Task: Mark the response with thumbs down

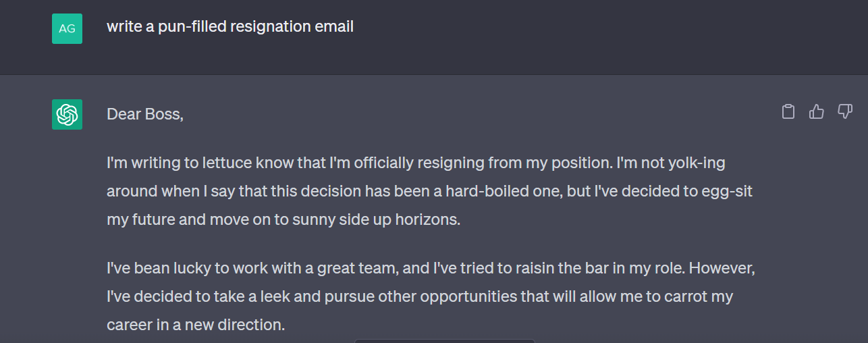Action: coord(845,112)
